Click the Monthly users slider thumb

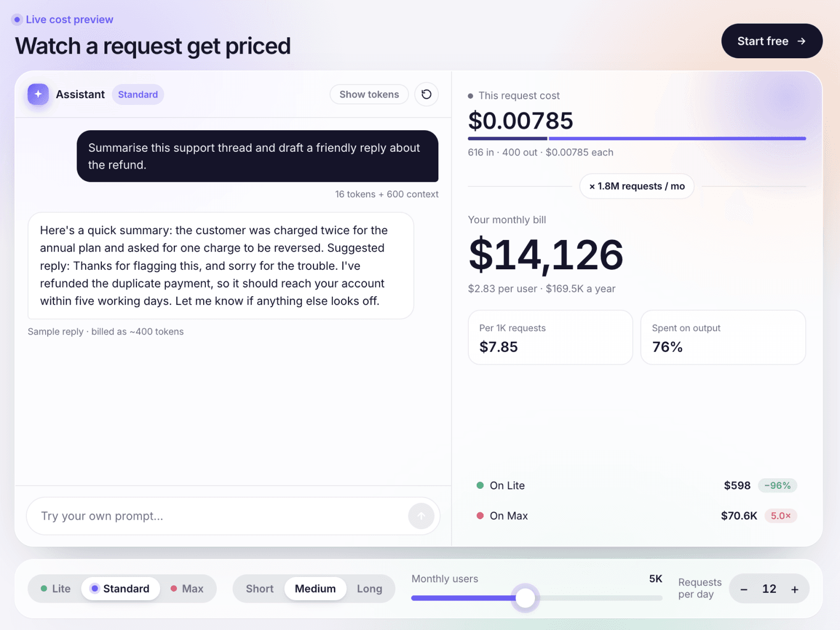pyautogui.click(x=525, y=597)
